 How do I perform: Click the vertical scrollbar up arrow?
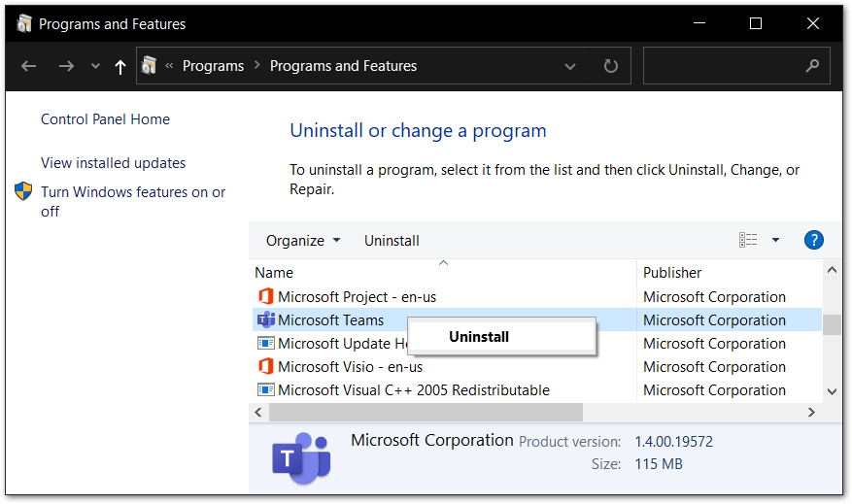click(x=832, y=270)
